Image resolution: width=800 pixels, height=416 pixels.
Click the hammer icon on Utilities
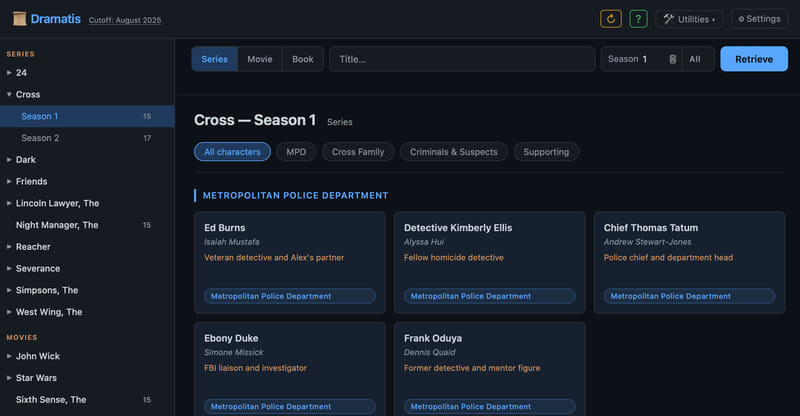tap(668, 19)
